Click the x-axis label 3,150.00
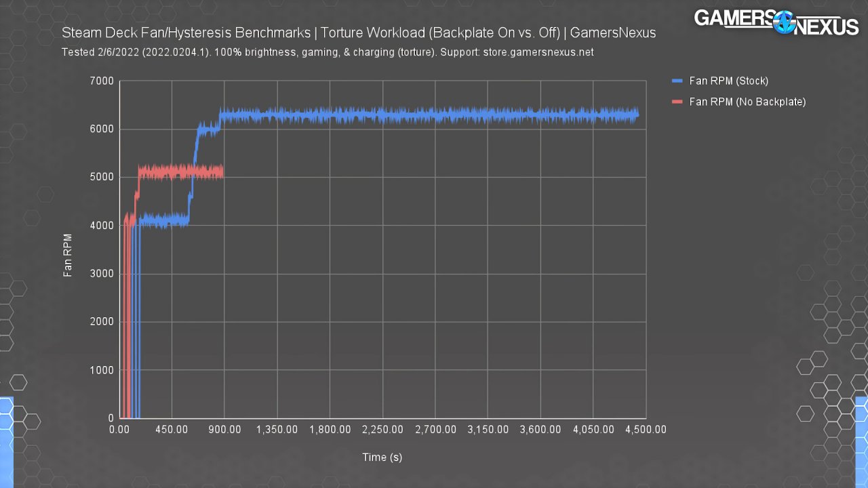The image size is (868, 488). point(488,430)
